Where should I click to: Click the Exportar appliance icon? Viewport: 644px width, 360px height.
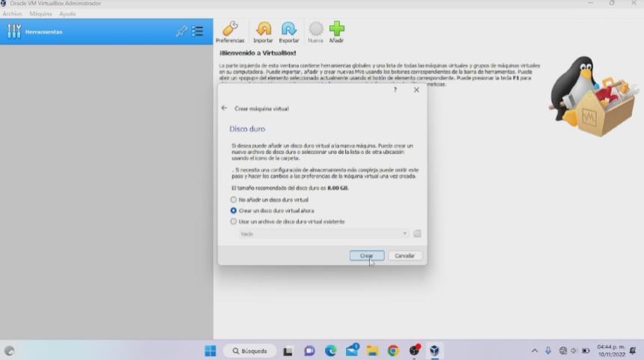289,32
